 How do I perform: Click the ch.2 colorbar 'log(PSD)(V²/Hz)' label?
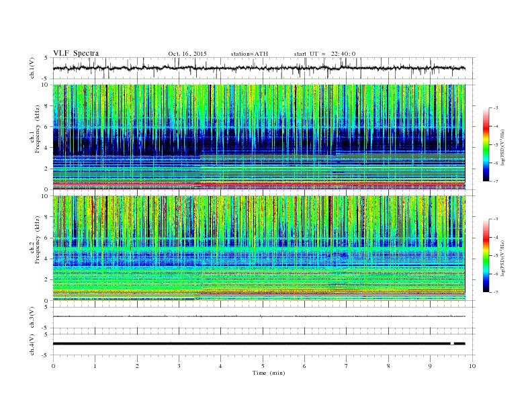pos(502,257)
